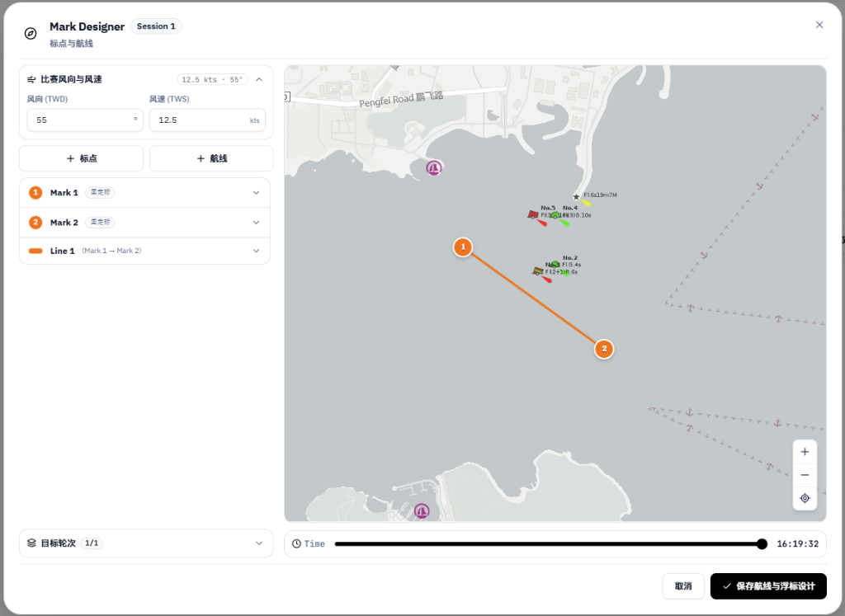Close the Mark Designer dialog
The width and height of the screenshot is (845, 616).
click(819, 25)
